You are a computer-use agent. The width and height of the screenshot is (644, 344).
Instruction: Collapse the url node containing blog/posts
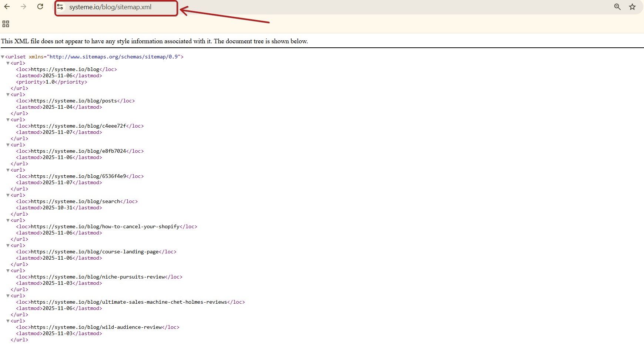pos(8,95)
